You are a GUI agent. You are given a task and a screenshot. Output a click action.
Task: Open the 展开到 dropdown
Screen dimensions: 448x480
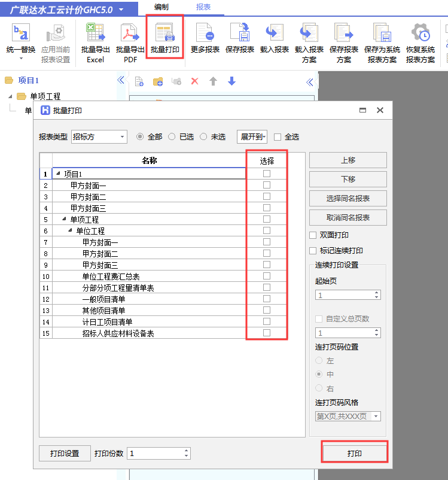coord(252,136)
